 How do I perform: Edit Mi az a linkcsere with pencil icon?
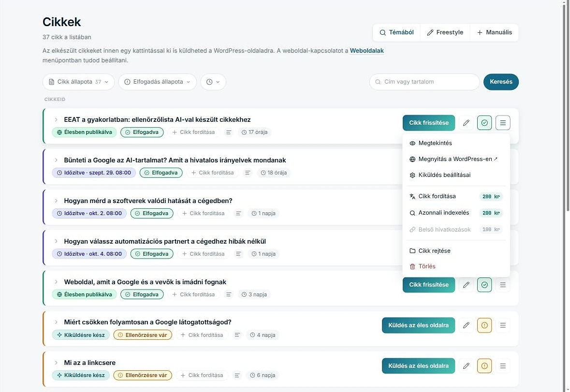point(466,366)
